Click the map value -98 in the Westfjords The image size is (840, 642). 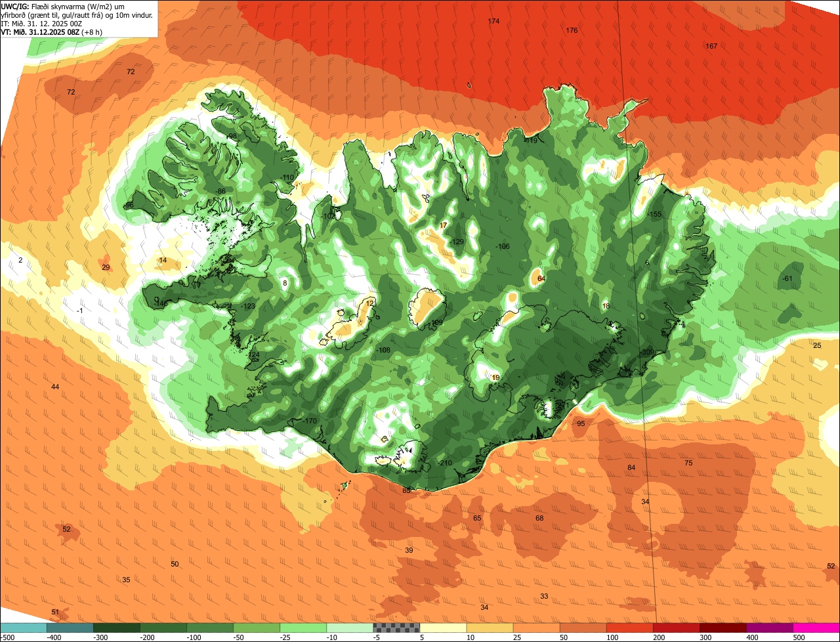[x=232, y=137]
